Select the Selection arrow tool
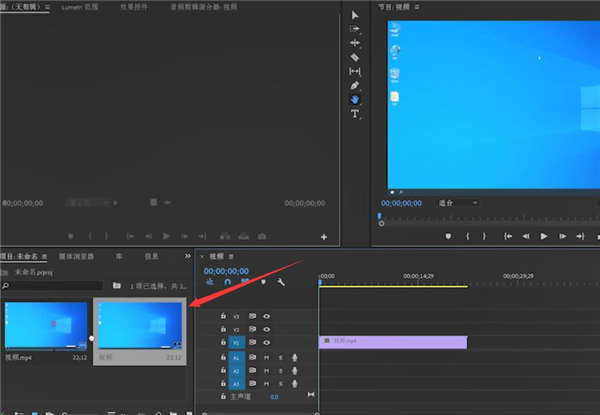Image resolution: width=600 pixels, height=415 pixels. [x=354, y=16]
